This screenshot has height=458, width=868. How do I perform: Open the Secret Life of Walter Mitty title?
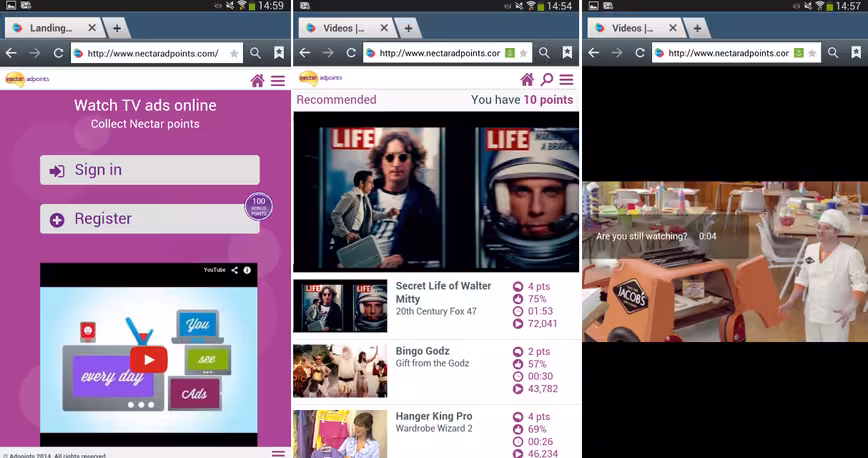coord(443,292)
